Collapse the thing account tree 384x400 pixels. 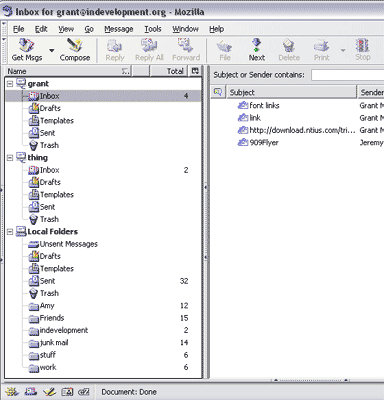(10, 158)
